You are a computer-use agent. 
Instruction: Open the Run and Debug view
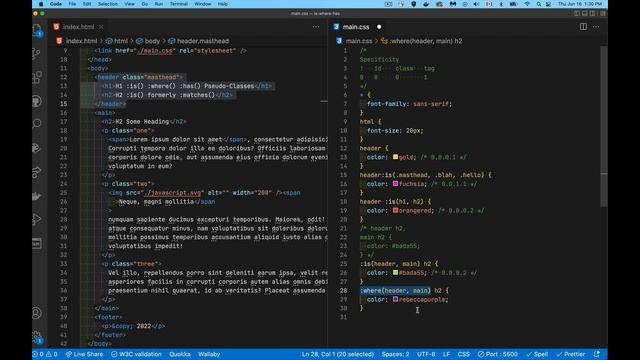pyautogui.click(x=37, y=220)
